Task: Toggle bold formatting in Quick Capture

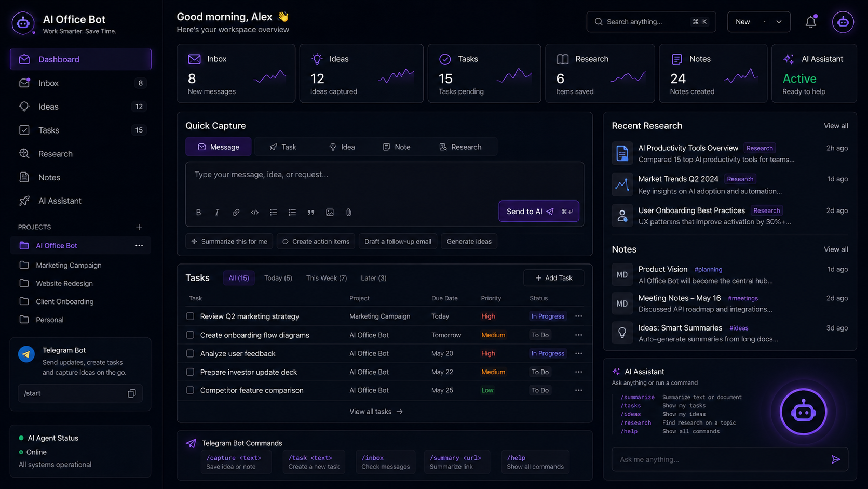Action: coord(198,212)
